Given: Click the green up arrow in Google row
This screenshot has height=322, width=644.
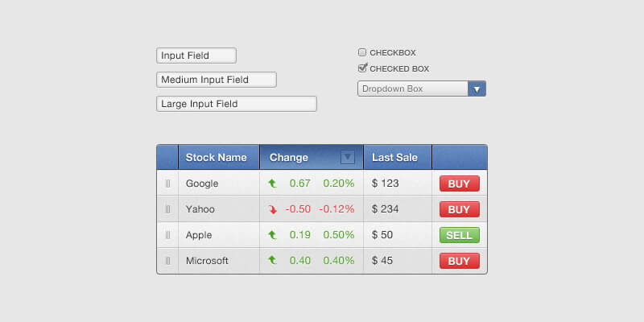Looking at the screenshot, I should [x=273, y=184].
